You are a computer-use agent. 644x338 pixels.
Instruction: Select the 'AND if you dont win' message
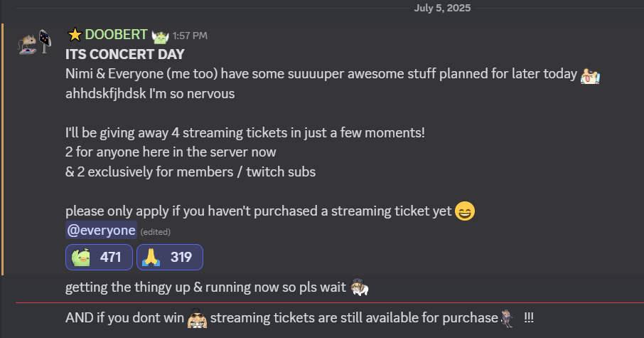point(124,318)
